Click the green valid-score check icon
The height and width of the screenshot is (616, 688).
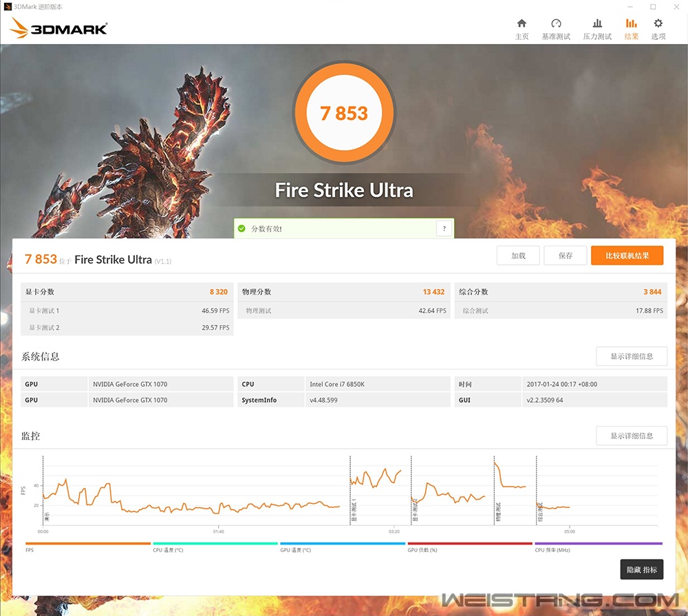(x=241, y=229)
